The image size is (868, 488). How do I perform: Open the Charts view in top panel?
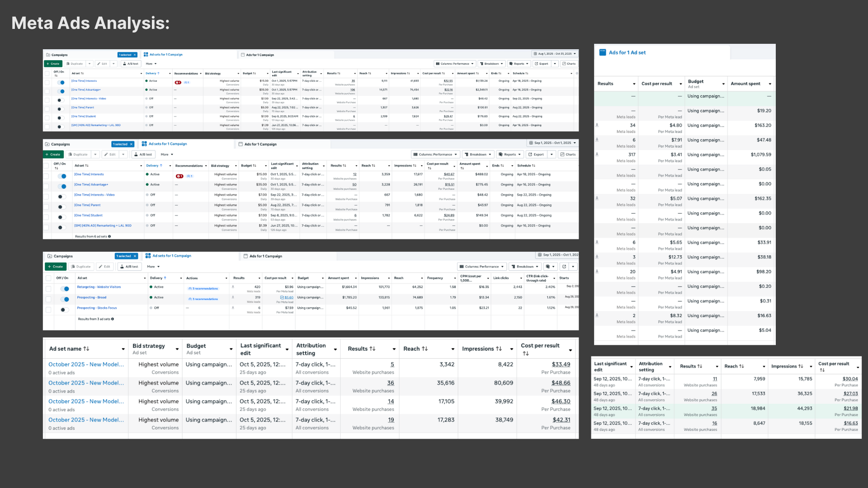[569, 64]
